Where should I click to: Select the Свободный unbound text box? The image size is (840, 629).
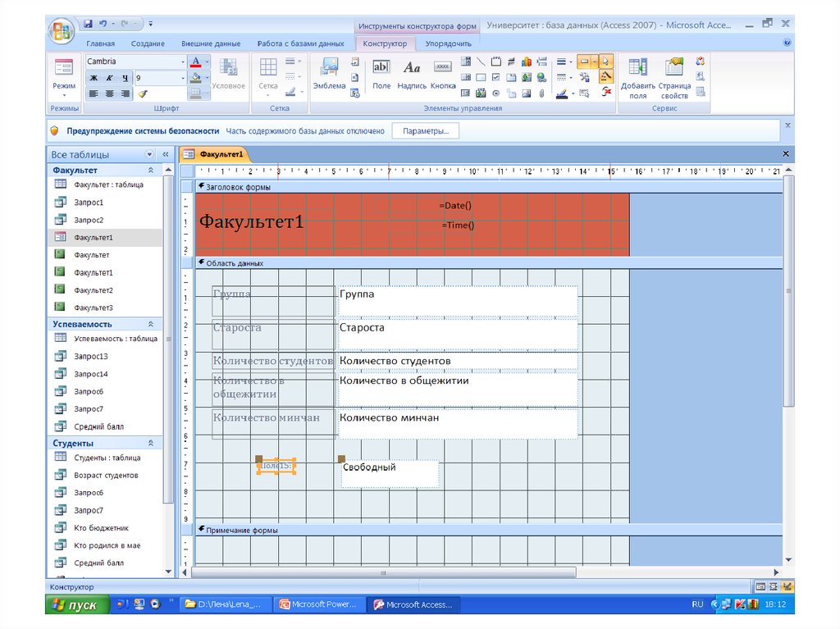(390, 473)
